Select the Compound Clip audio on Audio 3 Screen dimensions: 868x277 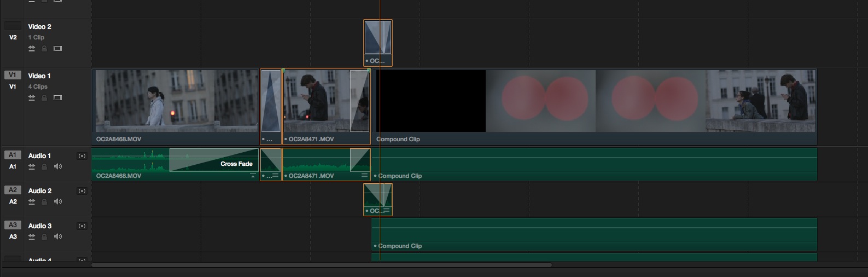click(594, 234)
